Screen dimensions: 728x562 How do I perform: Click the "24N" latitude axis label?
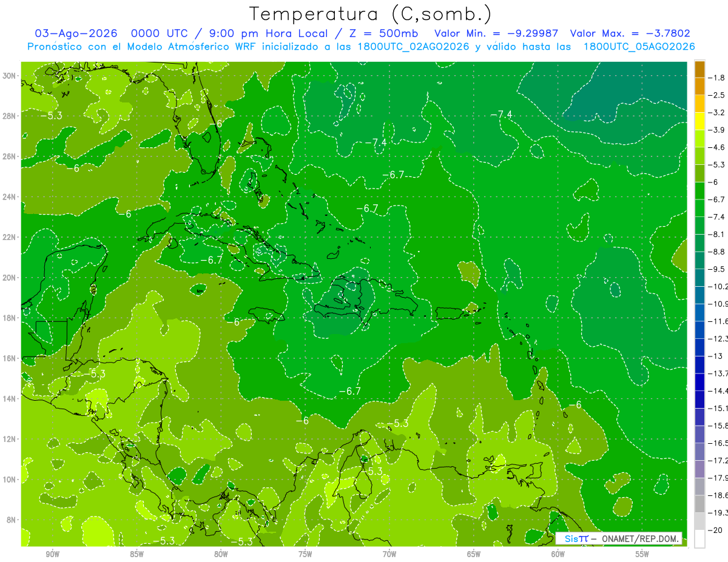tap(8, 197)
